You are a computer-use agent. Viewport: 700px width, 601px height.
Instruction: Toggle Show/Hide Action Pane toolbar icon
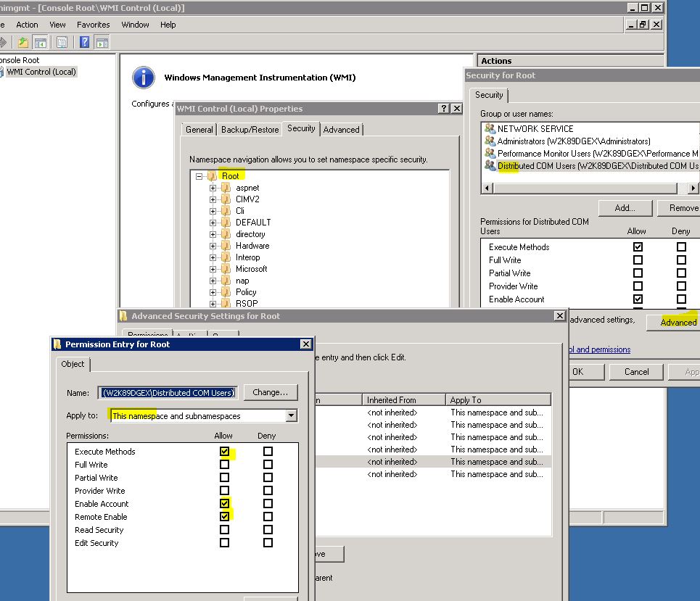102,43
